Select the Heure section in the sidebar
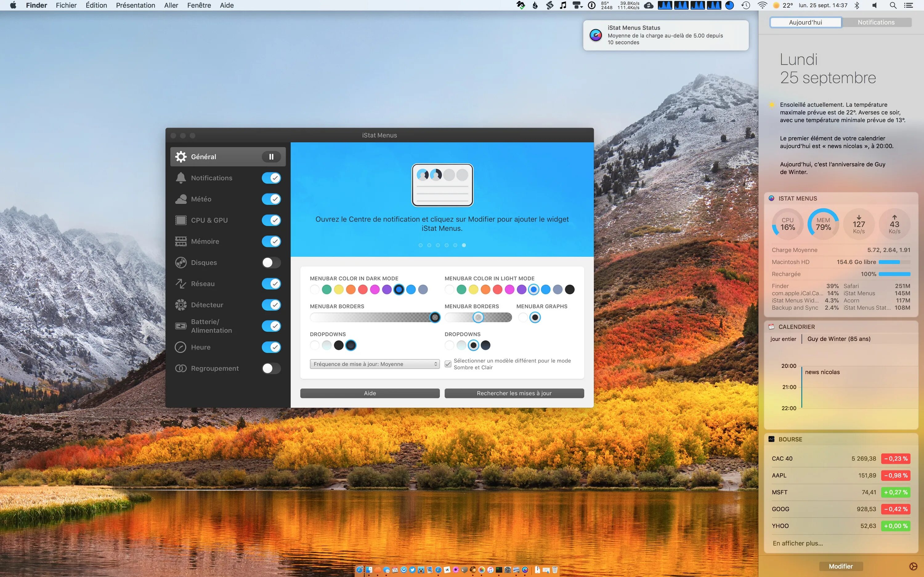924x577 pixels. (x=201, y=347)
